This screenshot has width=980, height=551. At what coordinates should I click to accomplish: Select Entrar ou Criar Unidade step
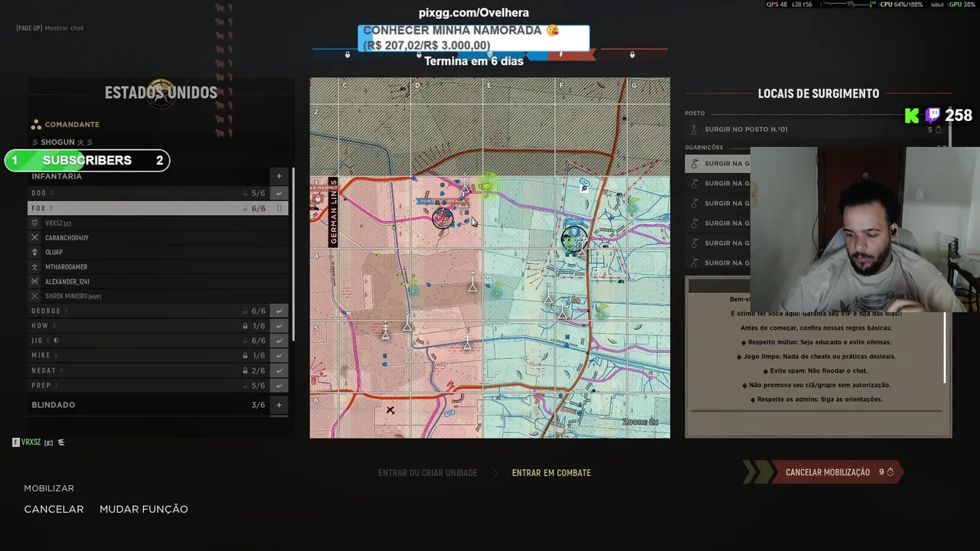(x=427, y=473)
